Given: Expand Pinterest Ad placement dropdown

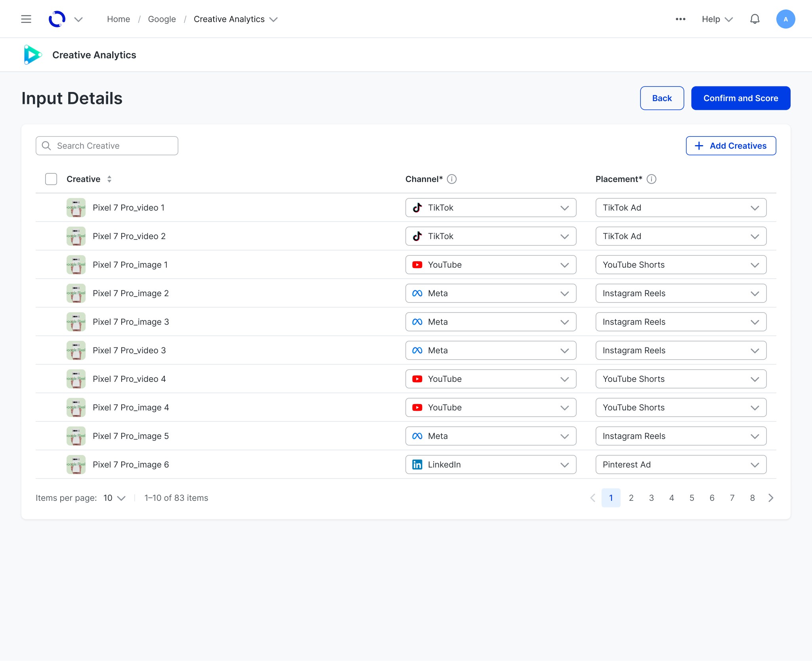Looking at the screenshot, I should (x=680, y=465).
